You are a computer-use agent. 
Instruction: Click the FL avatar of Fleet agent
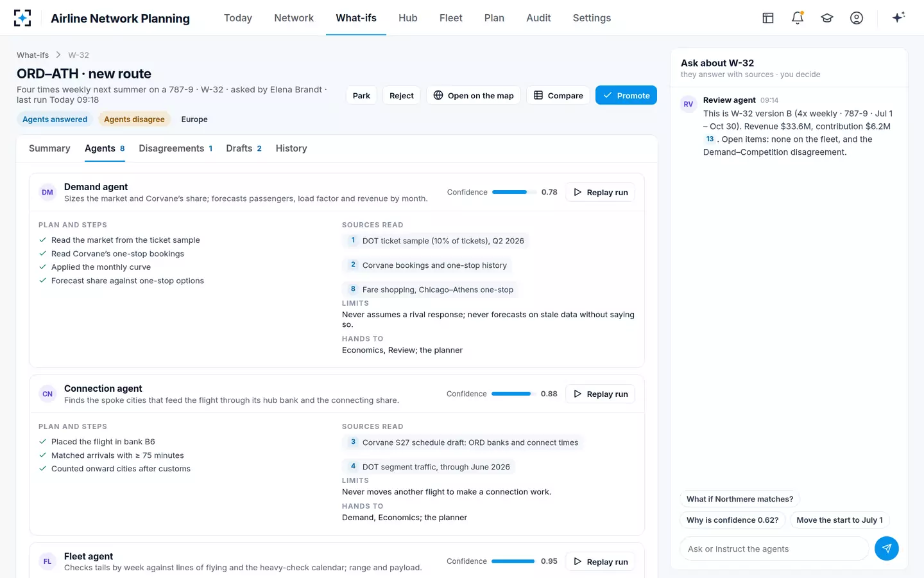(x=47, y=561)
